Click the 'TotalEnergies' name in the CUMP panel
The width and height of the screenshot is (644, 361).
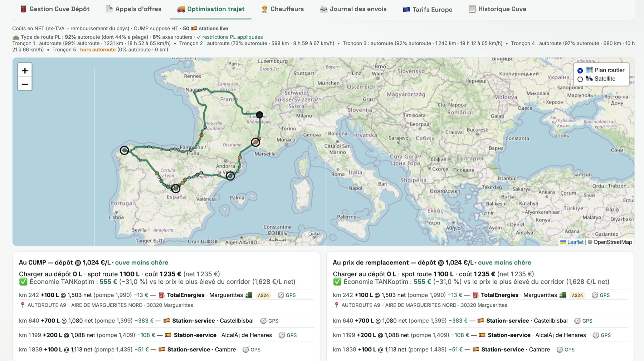tap(185, 295)
